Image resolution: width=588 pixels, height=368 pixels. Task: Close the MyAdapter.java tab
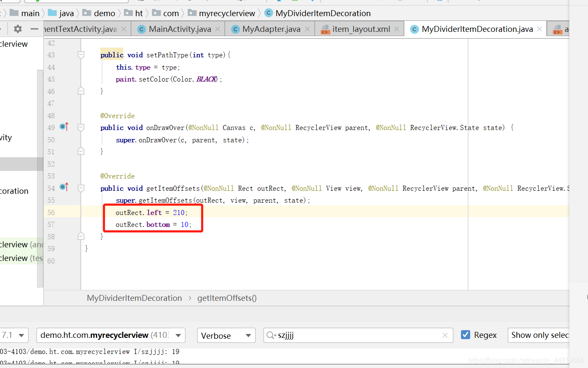pyautogui.click(x=307, y=29)
